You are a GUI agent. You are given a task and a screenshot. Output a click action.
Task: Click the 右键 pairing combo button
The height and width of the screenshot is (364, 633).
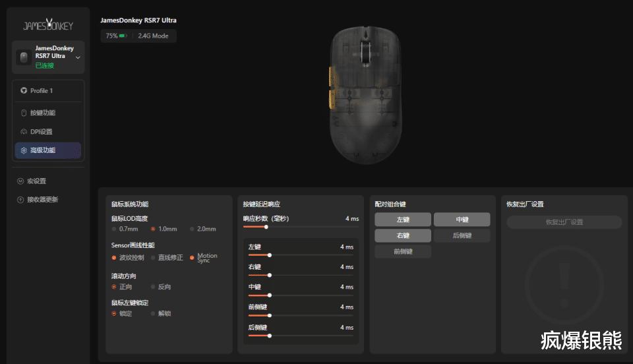(403, 235)
